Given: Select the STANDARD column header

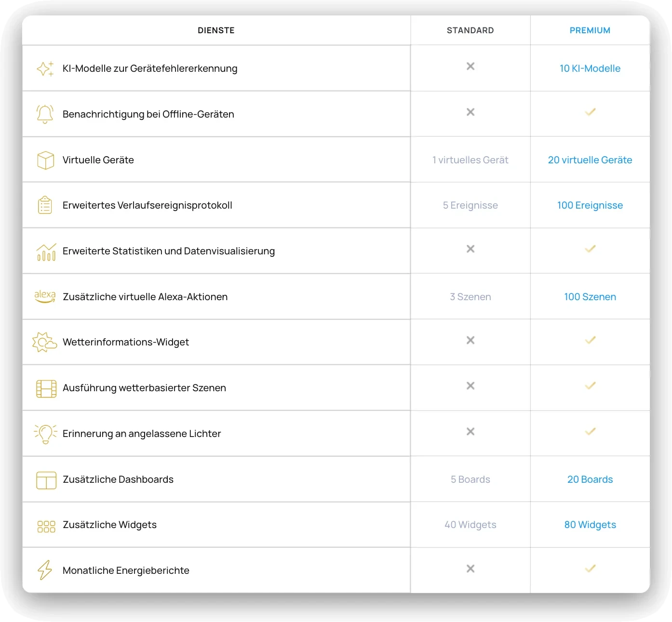Looking at the screenshot, I should pyautogui.click(x=470, y=30).
